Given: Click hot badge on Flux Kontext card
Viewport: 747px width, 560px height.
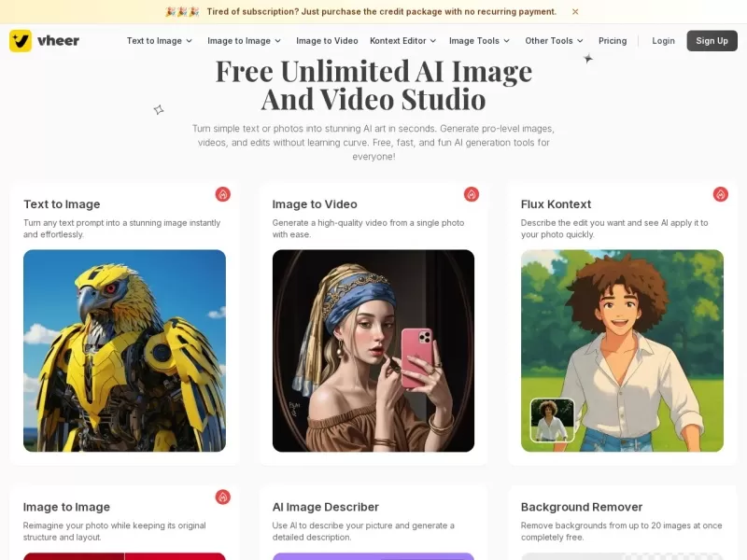Looking at the screenshot, I should click(x=720, y=194).
